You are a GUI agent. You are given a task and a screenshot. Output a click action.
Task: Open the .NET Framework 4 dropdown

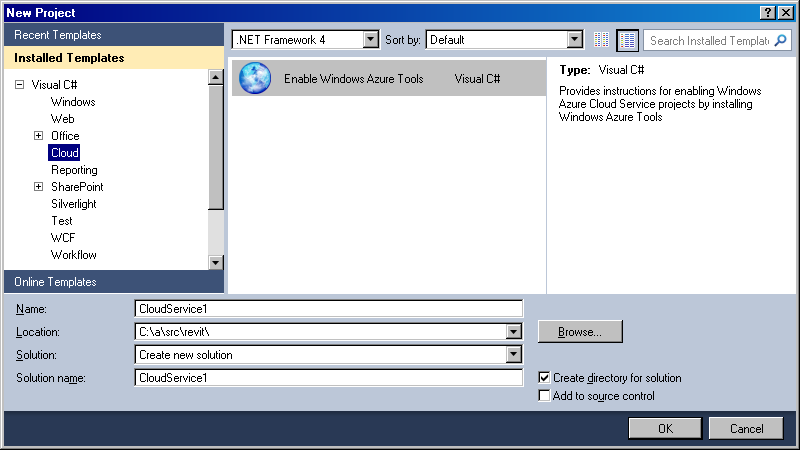point(371,40)
